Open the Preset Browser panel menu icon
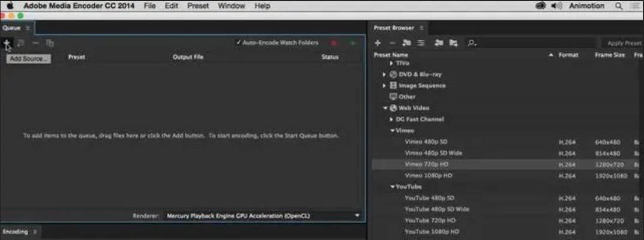The height and width of the screenshot is (240, 644). [421, 28]
